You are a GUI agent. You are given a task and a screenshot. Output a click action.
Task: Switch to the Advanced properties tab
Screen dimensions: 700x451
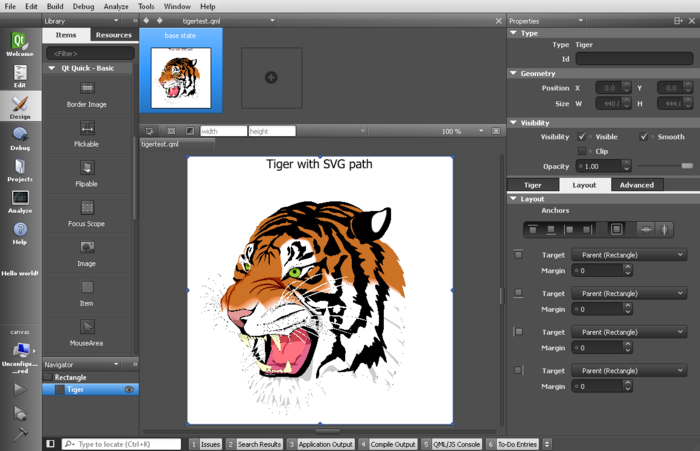[x=636, y=185]
